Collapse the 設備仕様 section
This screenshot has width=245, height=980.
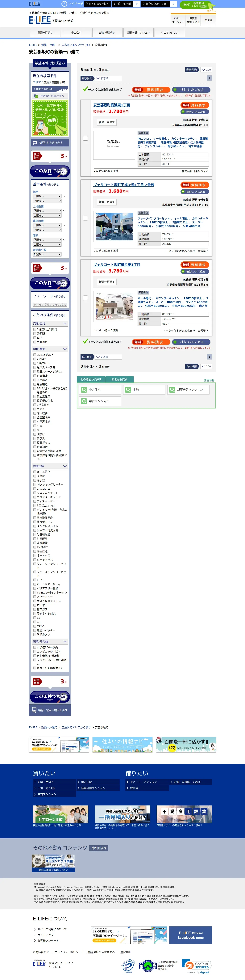click(x=50, y=466)
